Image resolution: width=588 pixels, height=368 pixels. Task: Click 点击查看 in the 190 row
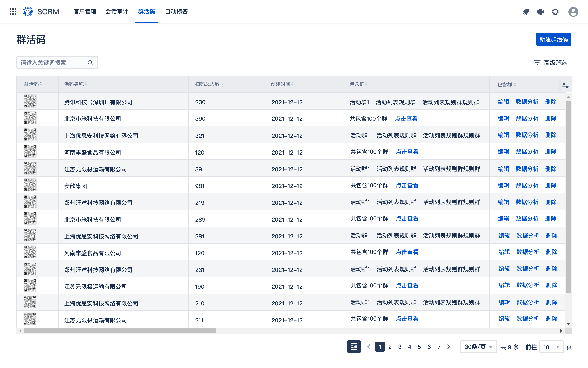click(407, 285)
